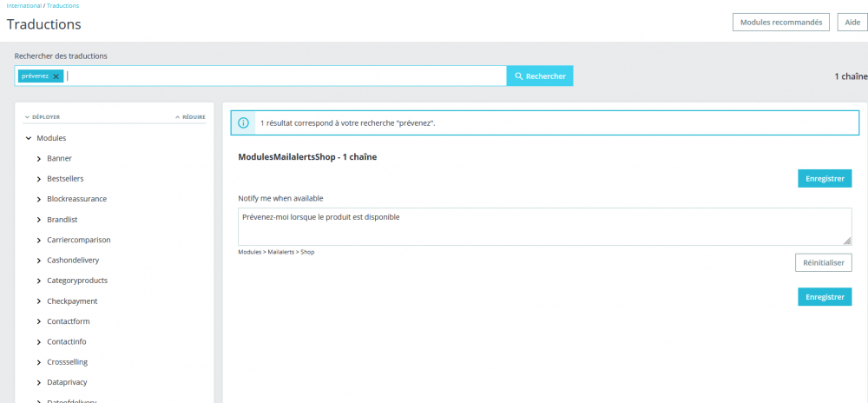The width and height of the screenshot is (868, 403).
Task: Click 'Modules > Mailalerts > Shop' path text
Action: (x=276, y=252)
